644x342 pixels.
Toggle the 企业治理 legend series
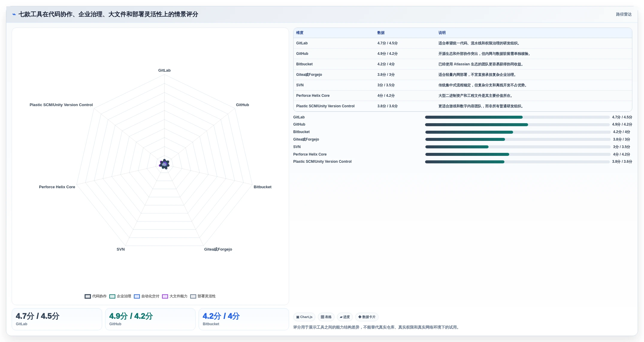tap(120, 296)
